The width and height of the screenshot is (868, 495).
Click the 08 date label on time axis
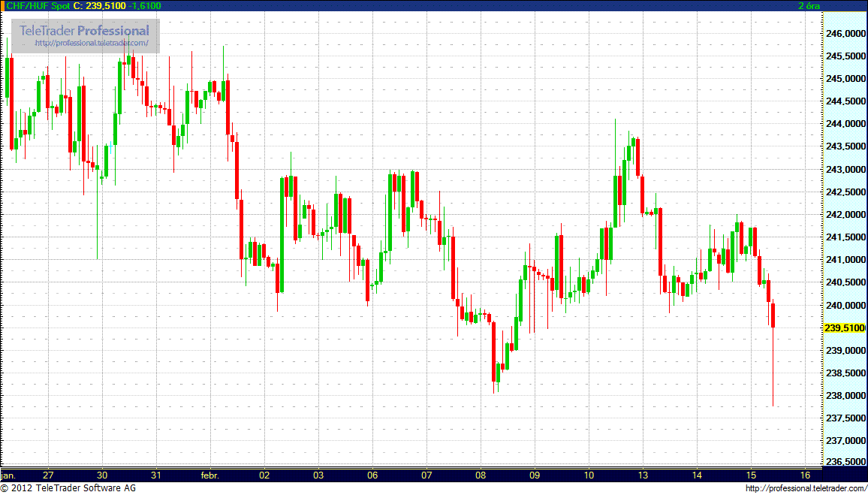point(481,475)
